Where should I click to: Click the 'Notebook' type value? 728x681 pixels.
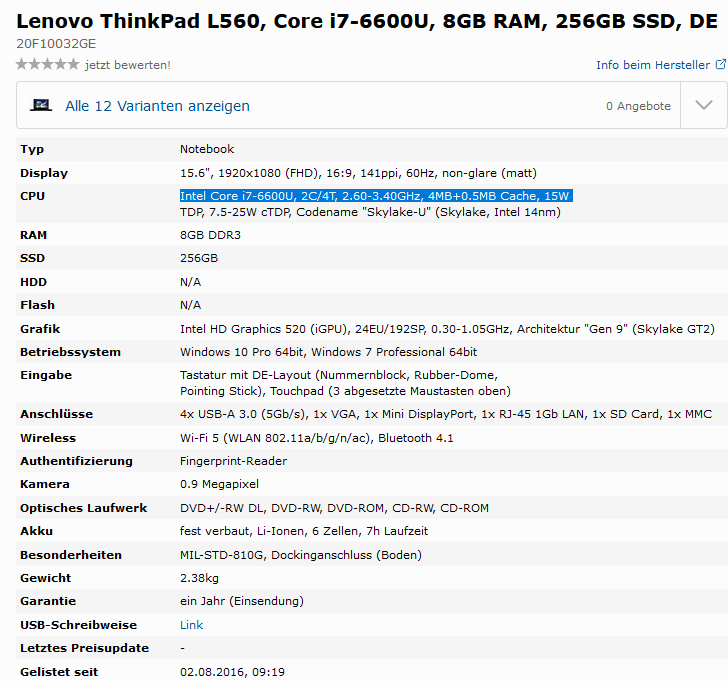(x=207, y=149)
